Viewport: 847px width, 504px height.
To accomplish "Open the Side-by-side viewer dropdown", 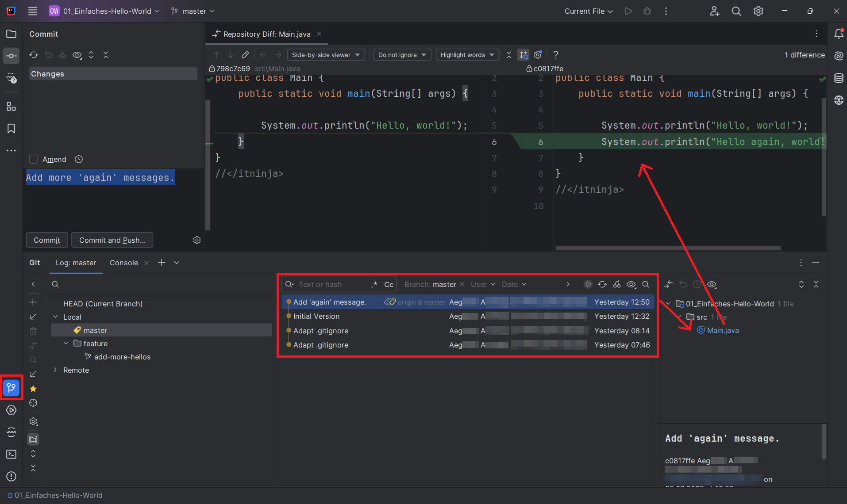I will [x=326, y=55].
